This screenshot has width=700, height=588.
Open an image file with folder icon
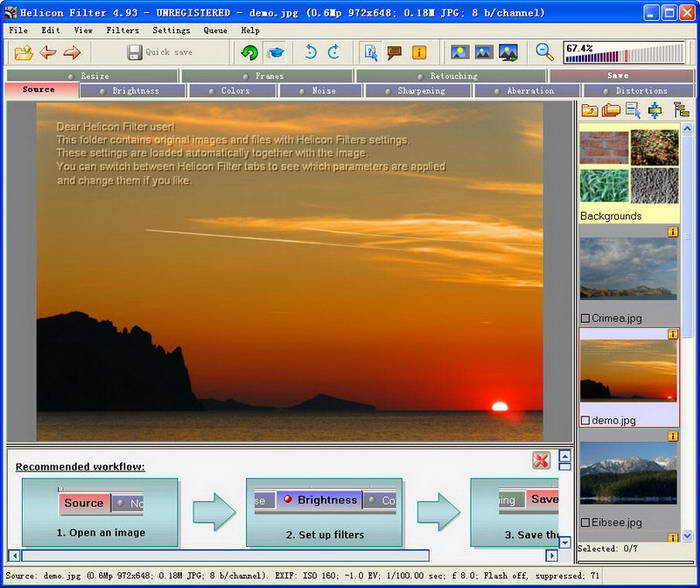(x=23, y=53)
